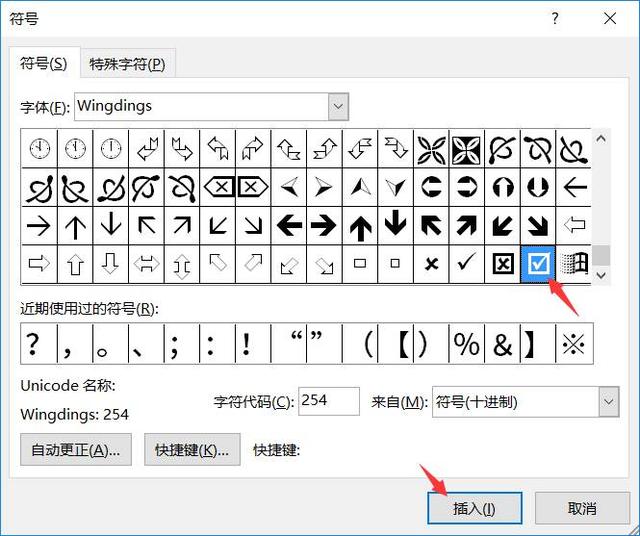Pick the recent percent sign symbol
Screen dimensions: 640x536
pyautogui.click(x=467, y=344)
